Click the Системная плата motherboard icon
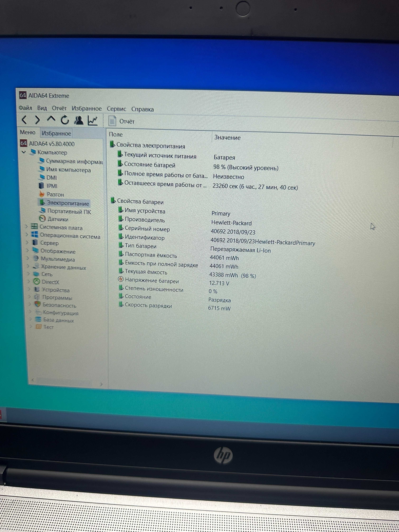 point(34,226)
